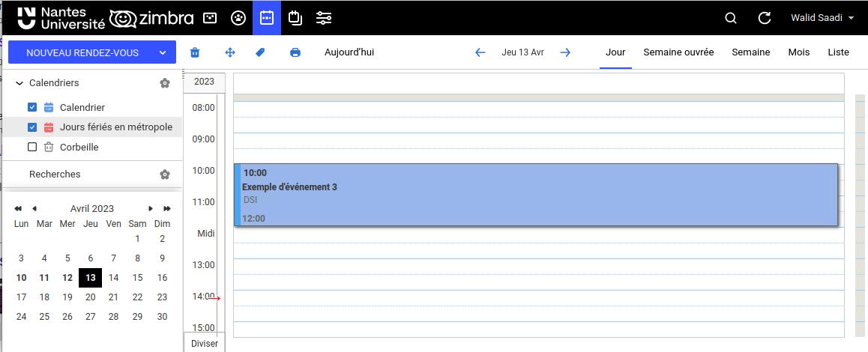The width and height of the screenshot is (868, 352).
Task: Click the Aujourd'hui button
Action: [349, 52]
